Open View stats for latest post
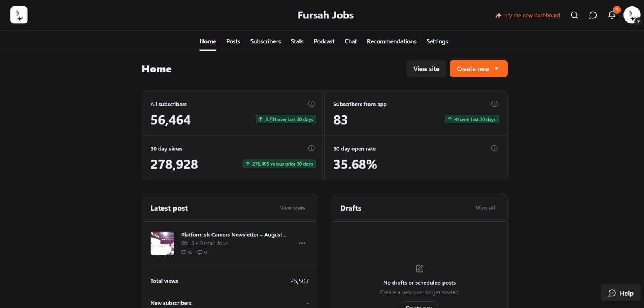Screen dimensions: 644x308 [x=293, y=208]
